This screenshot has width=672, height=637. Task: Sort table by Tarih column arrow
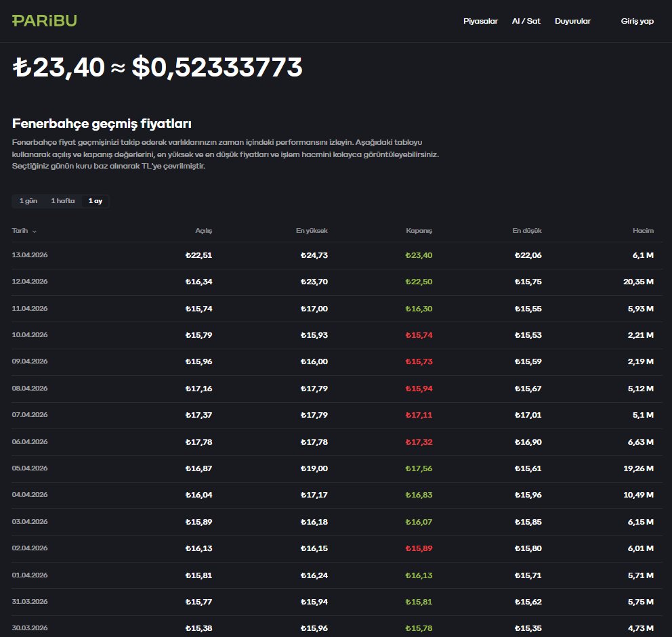pyautogui.click(x=35, y=232)
